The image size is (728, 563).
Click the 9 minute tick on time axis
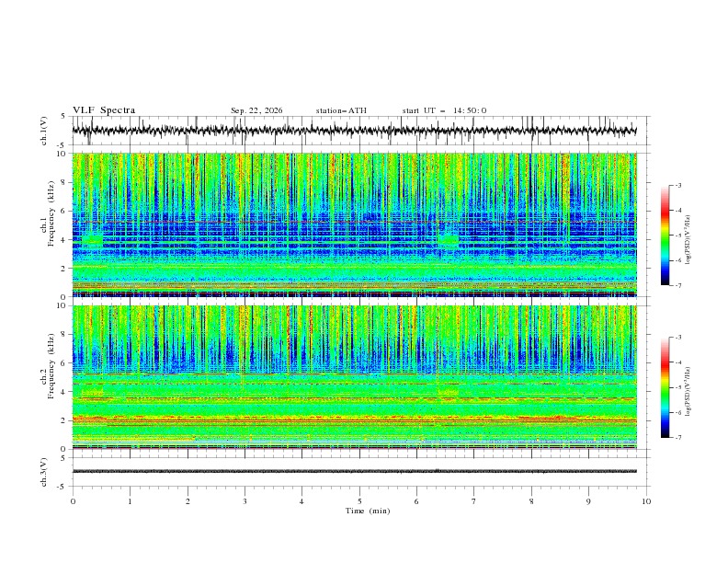click(588, 501)
